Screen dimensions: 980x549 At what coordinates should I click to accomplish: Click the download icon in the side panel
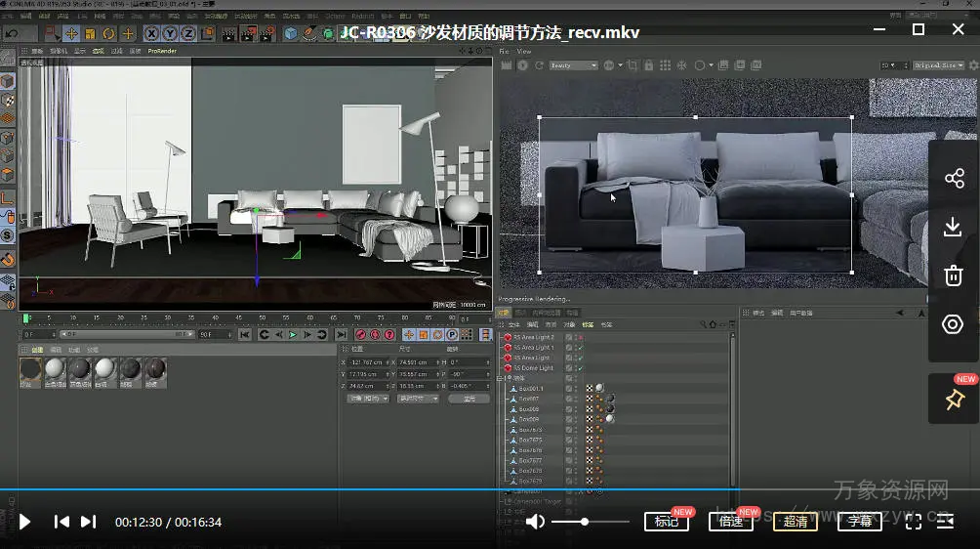coord(954,228)
